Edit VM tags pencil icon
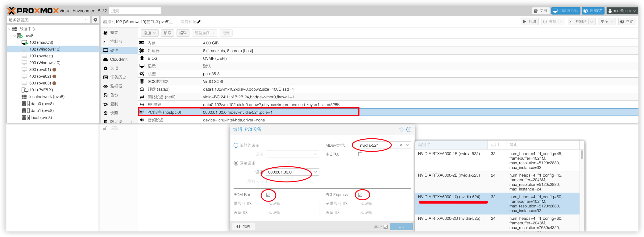Screen dimensions: 644x237 pos(199,22)
